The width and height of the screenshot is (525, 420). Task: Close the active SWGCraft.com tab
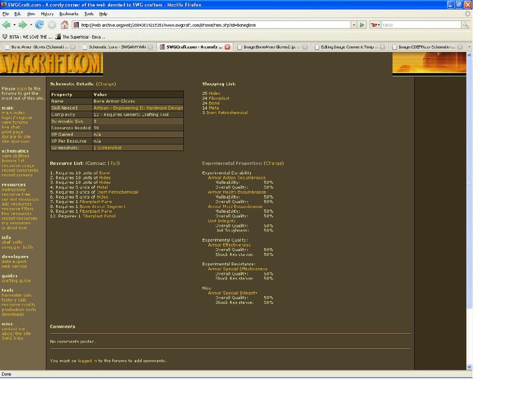(227, 47)
